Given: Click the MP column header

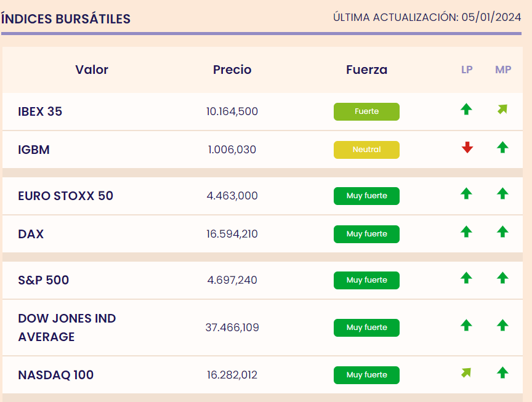Looking at the screenshot, I should [503, 70].
